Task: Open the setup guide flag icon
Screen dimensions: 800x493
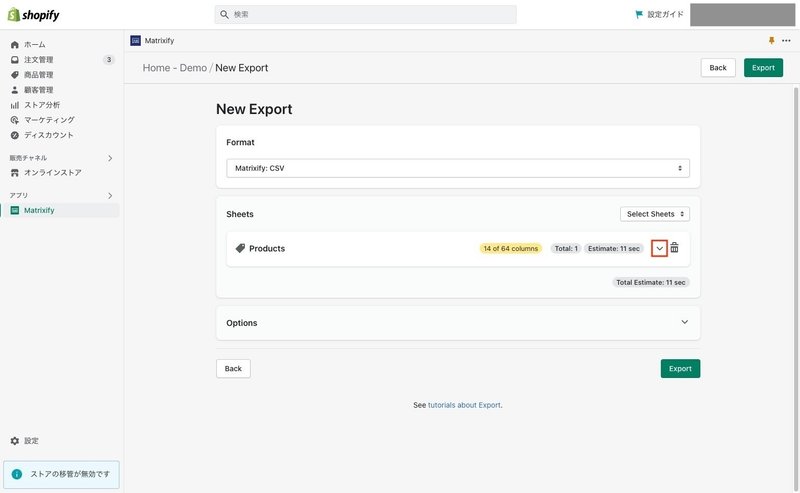Action: coord(638,14)
